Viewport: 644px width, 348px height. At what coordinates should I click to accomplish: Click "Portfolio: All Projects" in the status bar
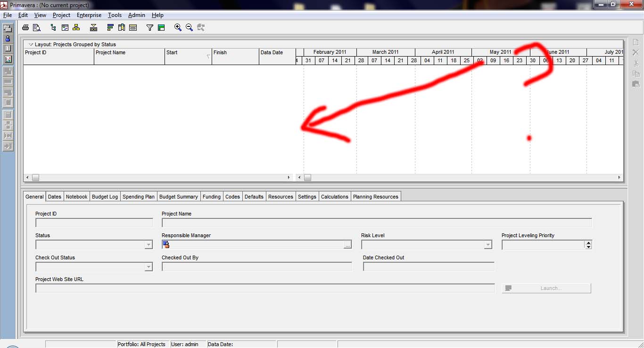[141, 344]
